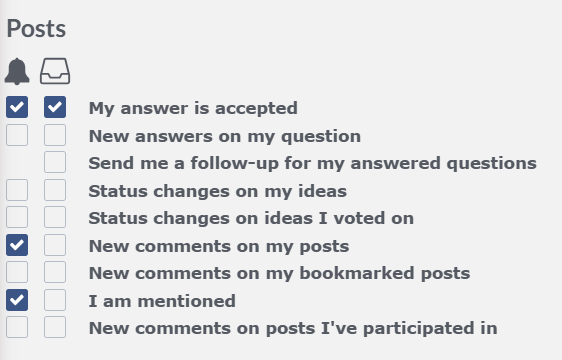The image size is (562, 360).
Task: Enable inbox email for New answers on my question
Action: (55, 135)
